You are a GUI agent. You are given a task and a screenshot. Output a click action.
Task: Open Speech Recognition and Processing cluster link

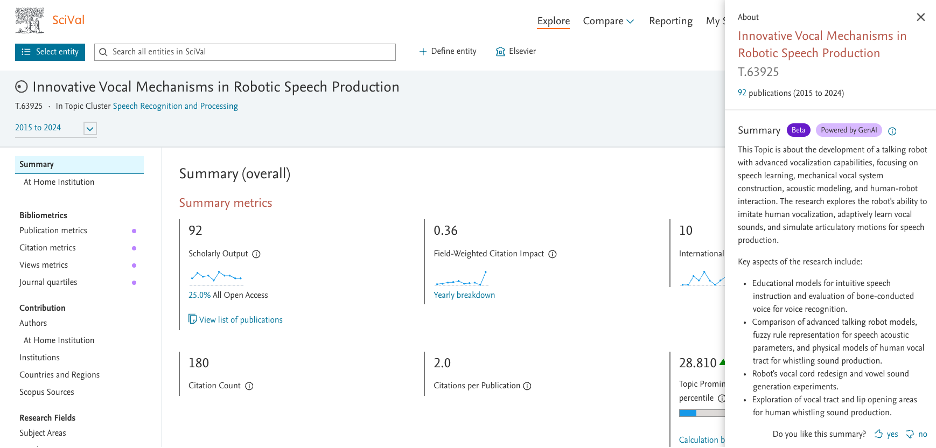176,106
